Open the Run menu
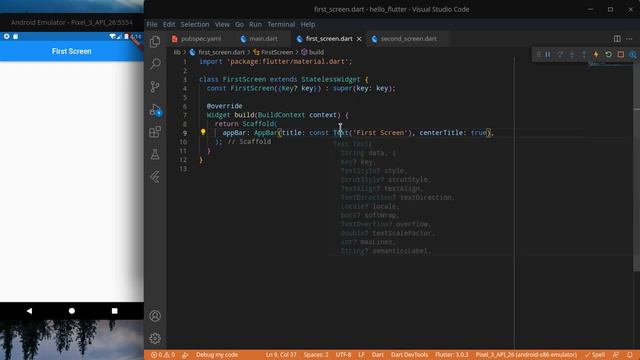 256,24
